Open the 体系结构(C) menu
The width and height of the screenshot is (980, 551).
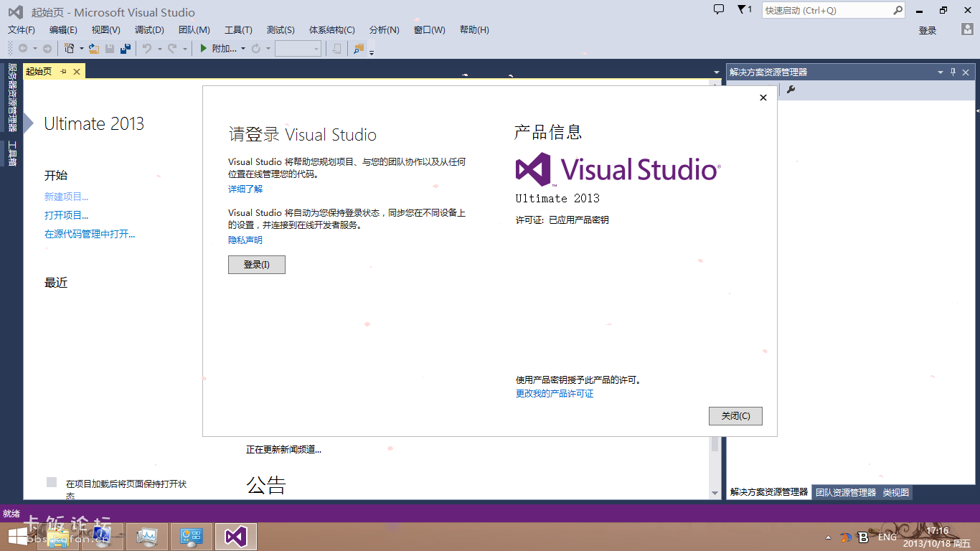tap(332, 30)
